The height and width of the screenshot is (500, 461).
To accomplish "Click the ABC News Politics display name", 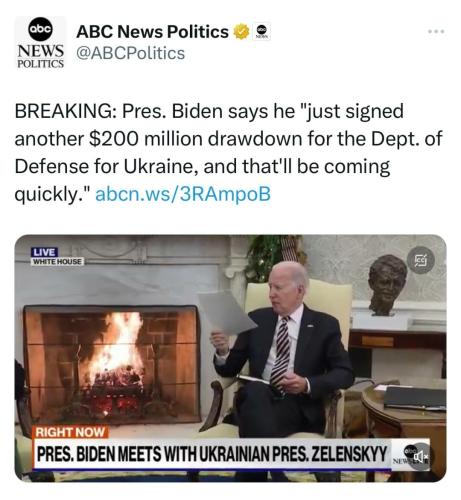I will (x=152, y=32).
